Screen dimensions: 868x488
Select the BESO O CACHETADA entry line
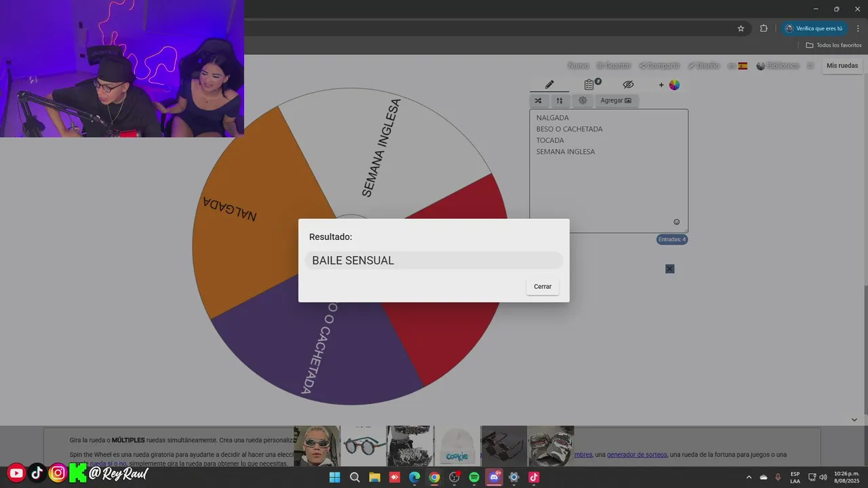coord(570,129)
